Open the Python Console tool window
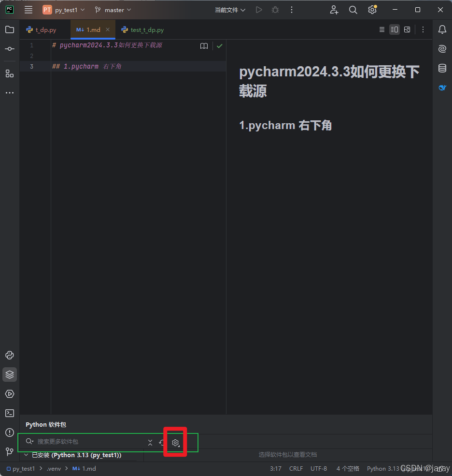Image resolution: width=452 pixels, height=476 pixels. 10,355
